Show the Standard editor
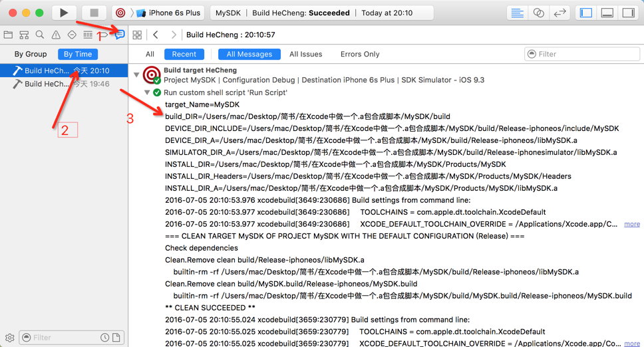 [517, 13]
